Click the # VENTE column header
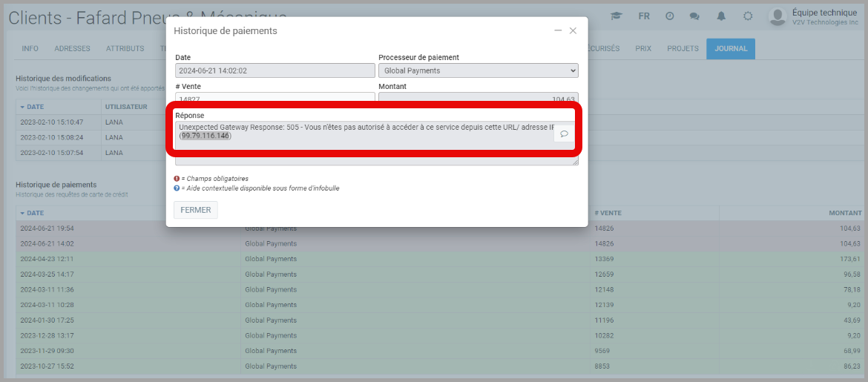Image resolution: width=868 pixels, height=382 pixels. coord(608,213)
